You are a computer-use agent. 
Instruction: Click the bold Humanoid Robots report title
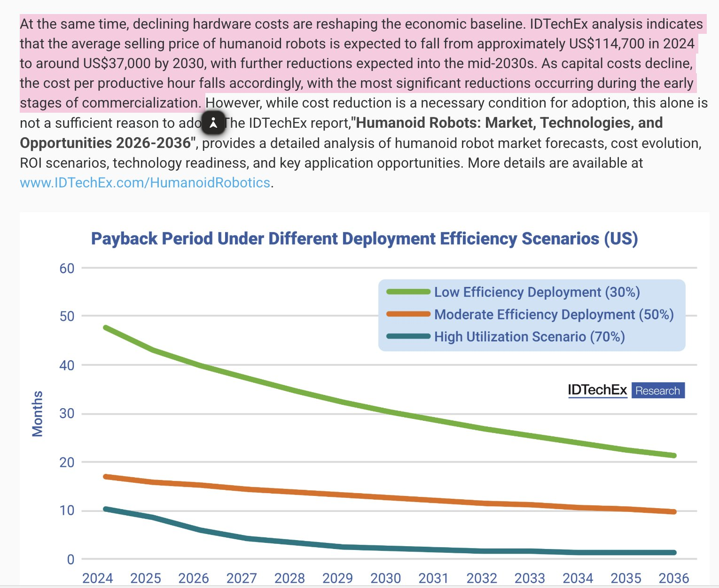341,132
